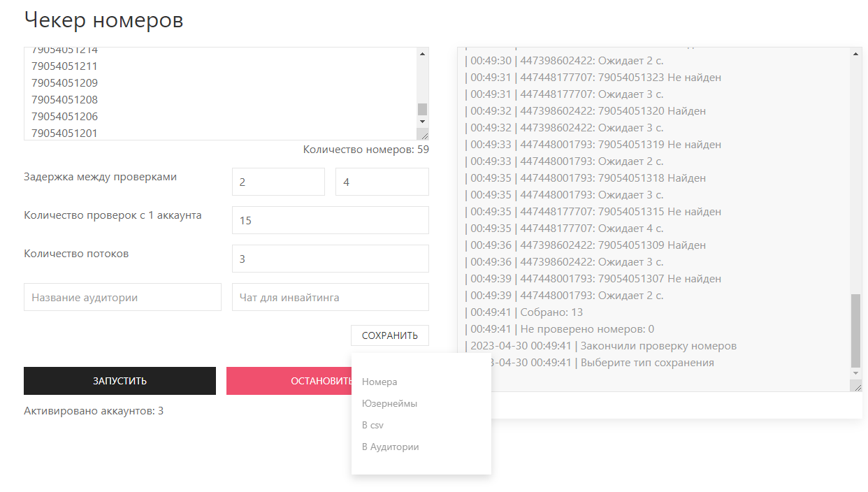Choose Юзернеймы in the save menu
Screen dimensions: 868x492
tap(389, 403)
